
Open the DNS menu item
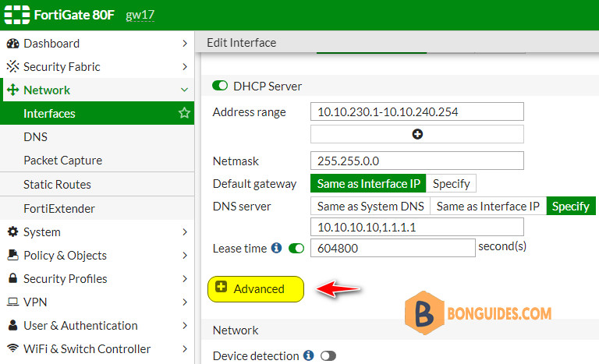(x=97, y=136)
